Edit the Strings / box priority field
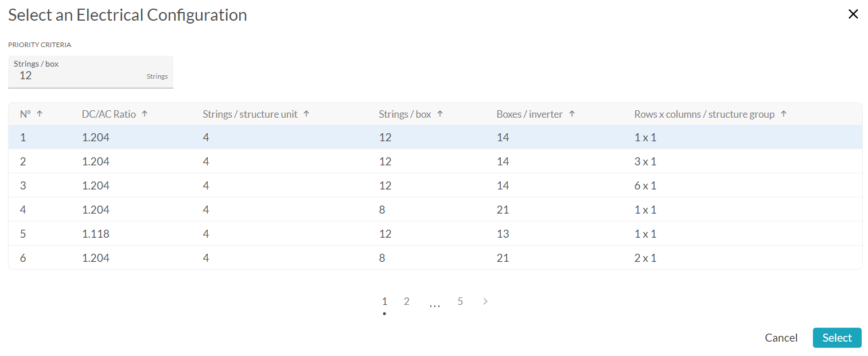 [x=91, y=72]
